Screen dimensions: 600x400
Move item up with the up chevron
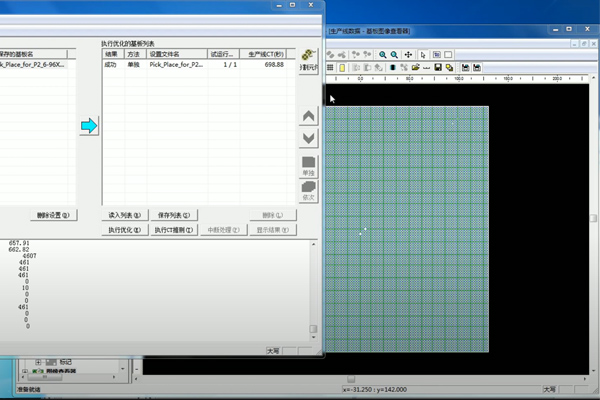(x=308, y=116)
